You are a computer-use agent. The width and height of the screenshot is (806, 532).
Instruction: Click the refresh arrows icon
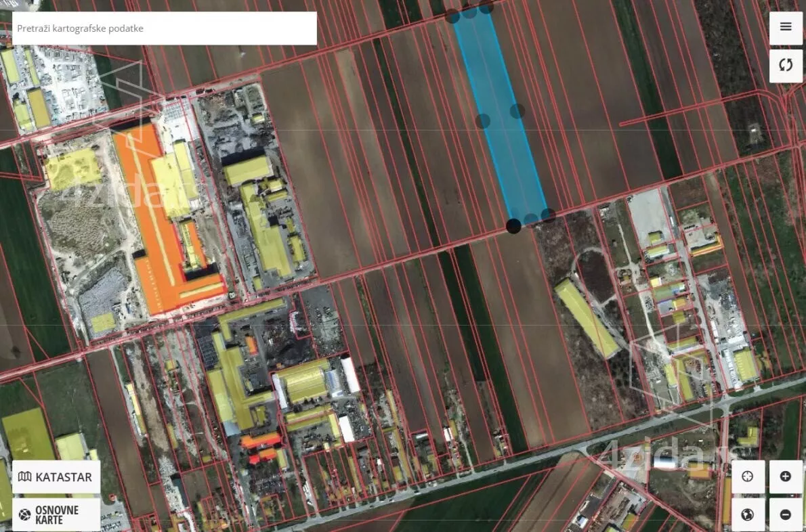pyautogui.click(x=786, y=65)
